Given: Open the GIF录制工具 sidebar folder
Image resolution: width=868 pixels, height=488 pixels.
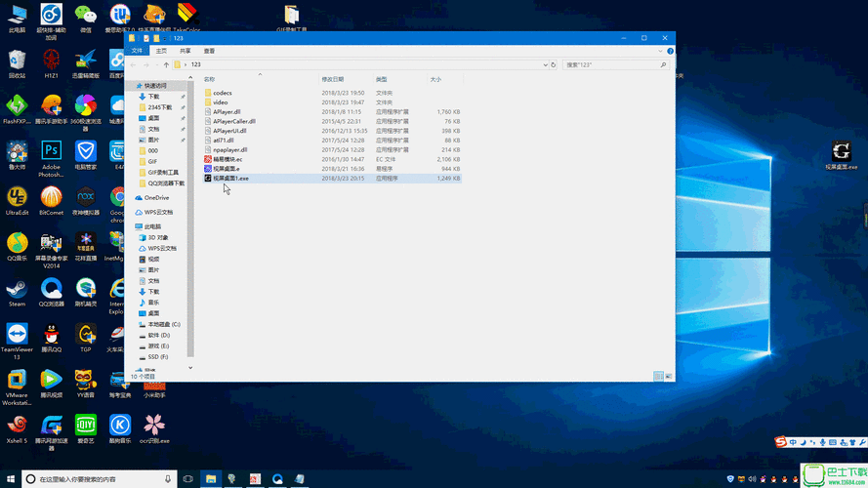Looking at the screenshot, I should click(x=163, y=172).
